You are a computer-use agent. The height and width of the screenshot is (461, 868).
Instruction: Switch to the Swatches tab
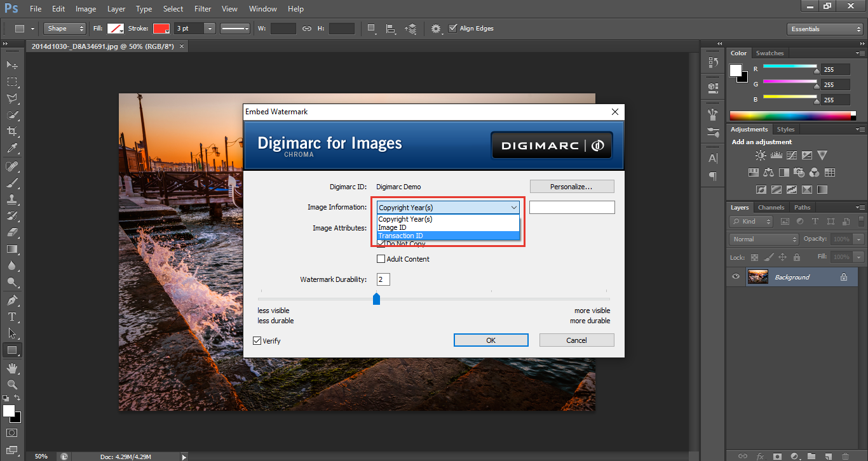click(770, 53)
